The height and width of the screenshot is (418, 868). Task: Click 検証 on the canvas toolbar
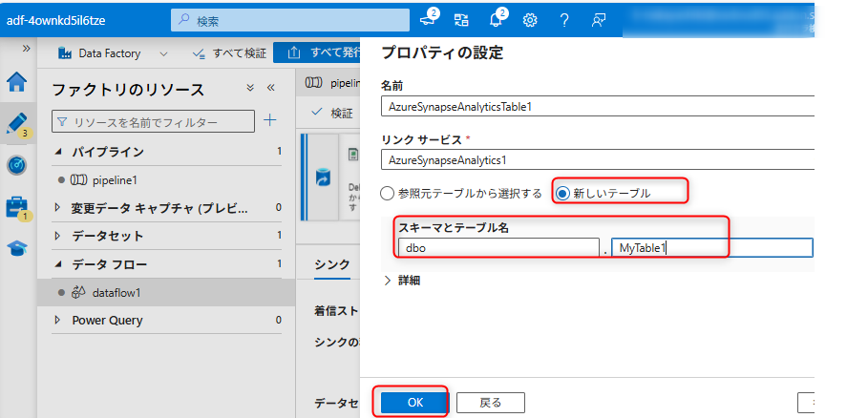pyautogui.click(x=332, y=113)
